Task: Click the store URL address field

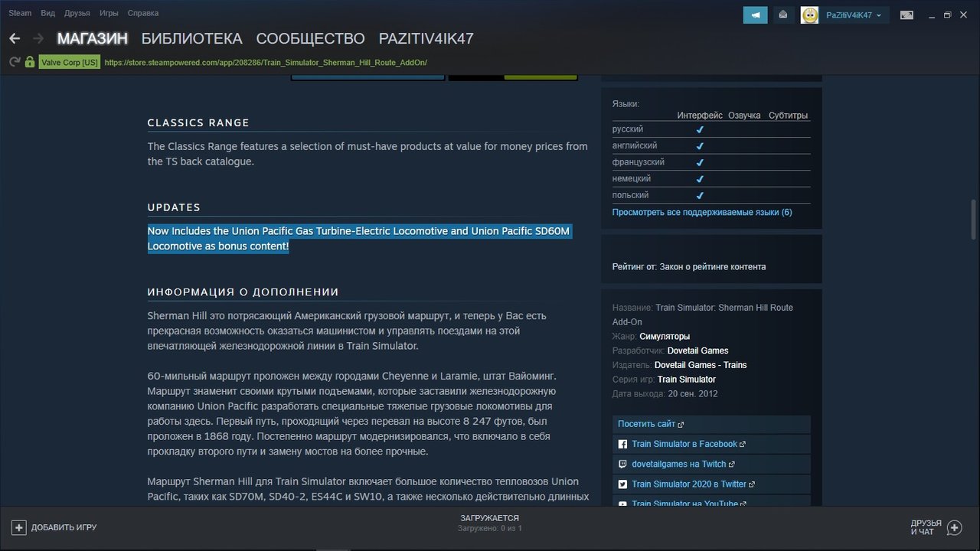Action: (266, 63)
